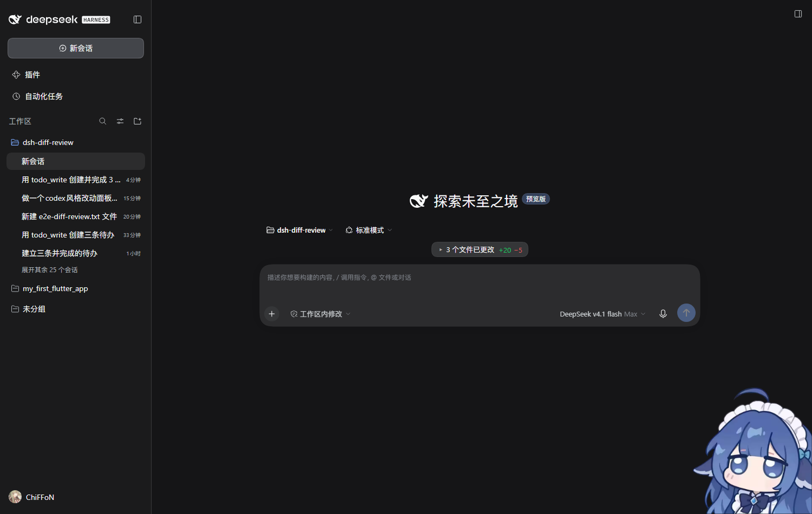Click the plus attachment button
Viewport: 812px width, 514px height.
coord(272,314)
